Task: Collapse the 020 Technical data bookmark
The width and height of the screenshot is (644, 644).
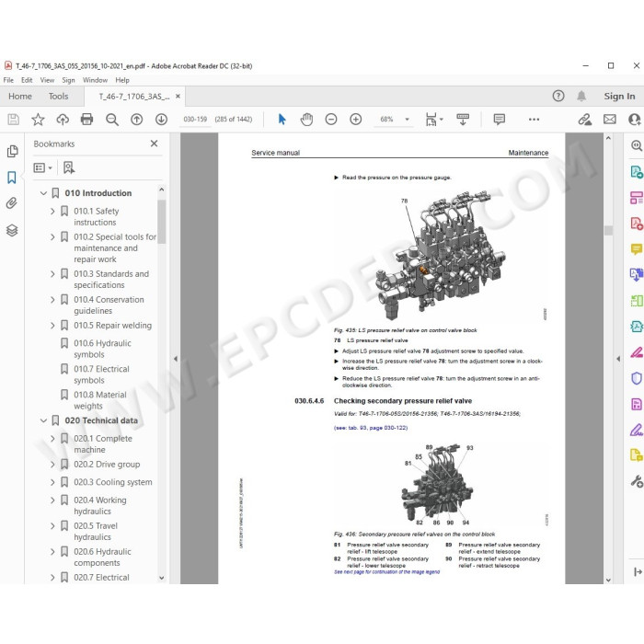Action: 43,420
